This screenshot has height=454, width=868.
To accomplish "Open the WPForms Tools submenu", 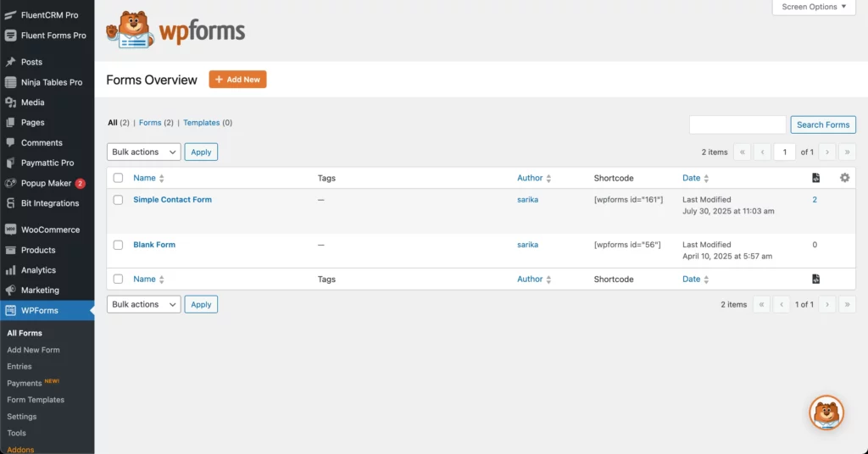I will click(17, 433).
